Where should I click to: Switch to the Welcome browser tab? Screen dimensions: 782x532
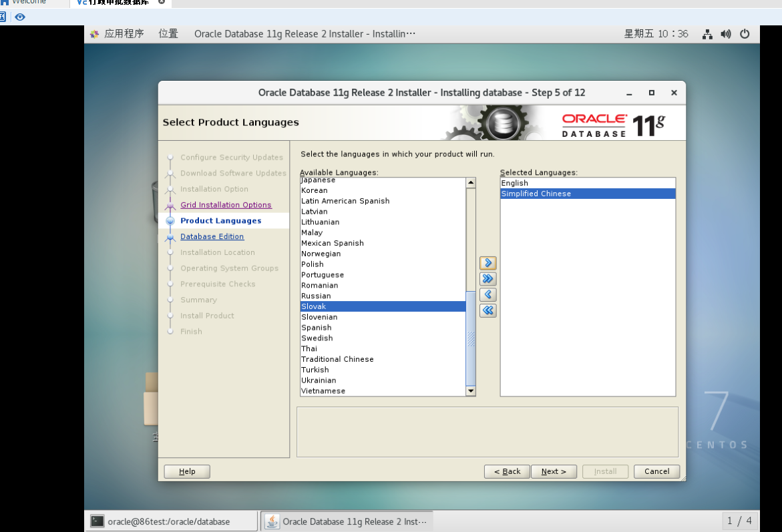tap(29, 2)
